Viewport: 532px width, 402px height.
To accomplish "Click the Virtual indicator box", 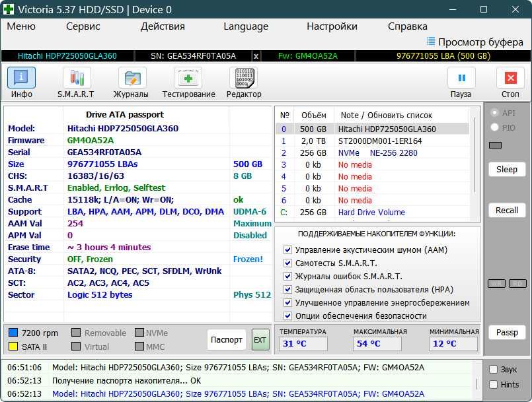I will tap(76, 347).
